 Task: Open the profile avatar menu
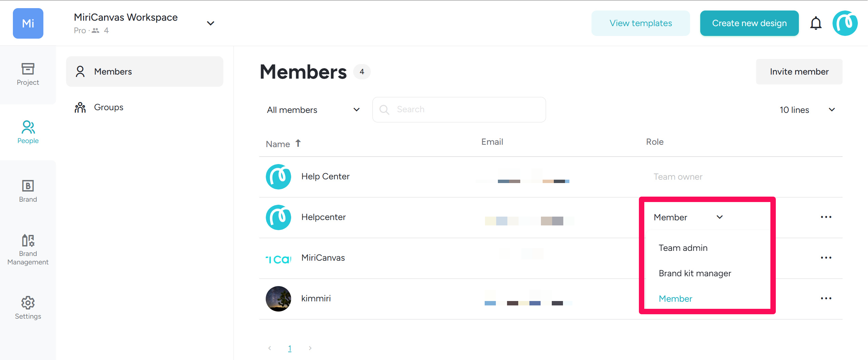tap(845, 23)
